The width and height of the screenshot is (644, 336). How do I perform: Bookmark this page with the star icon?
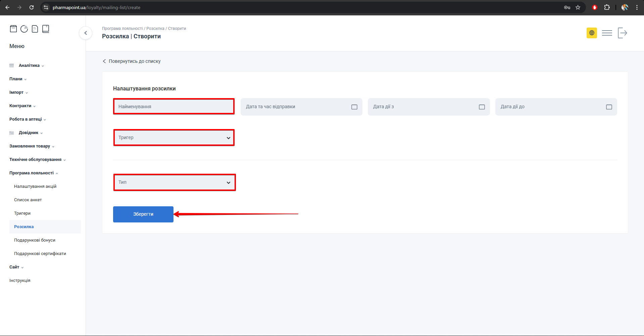578,7
